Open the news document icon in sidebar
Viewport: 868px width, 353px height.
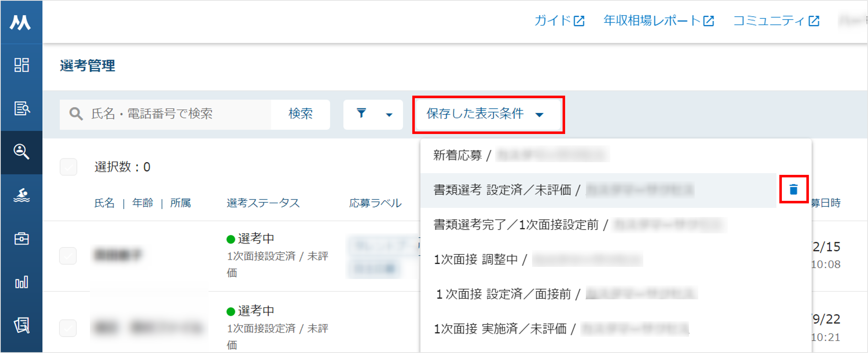click(21, 325)
